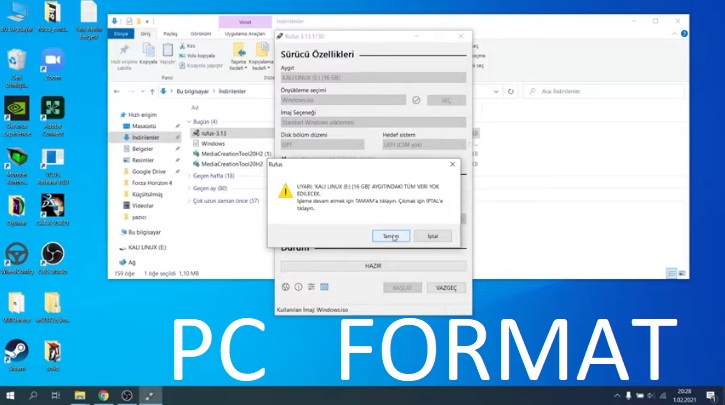Screen dimensions: 725x405
Task: Click the Yönet contextual tab in Explorer
Action: (245, 22)
